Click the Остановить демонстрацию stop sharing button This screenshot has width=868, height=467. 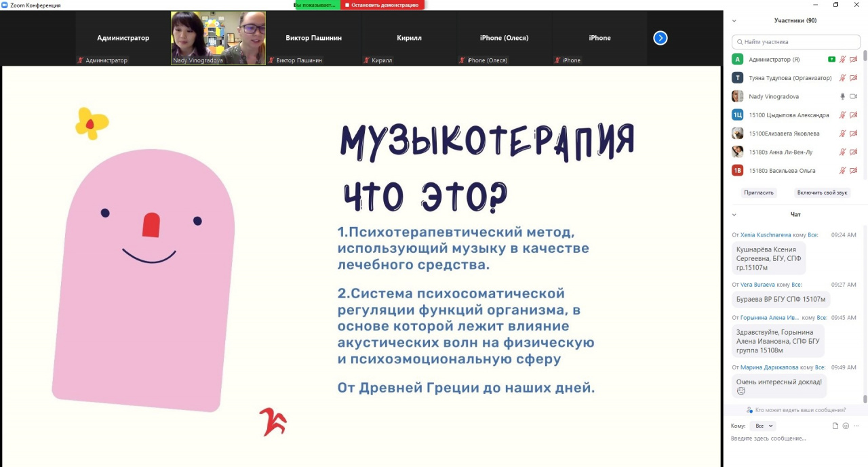(x=382, y=5)
